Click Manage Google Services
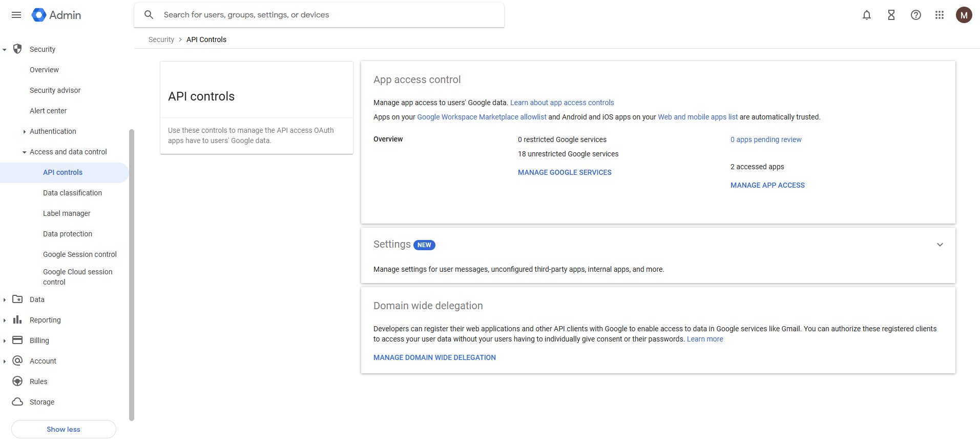 565,172
